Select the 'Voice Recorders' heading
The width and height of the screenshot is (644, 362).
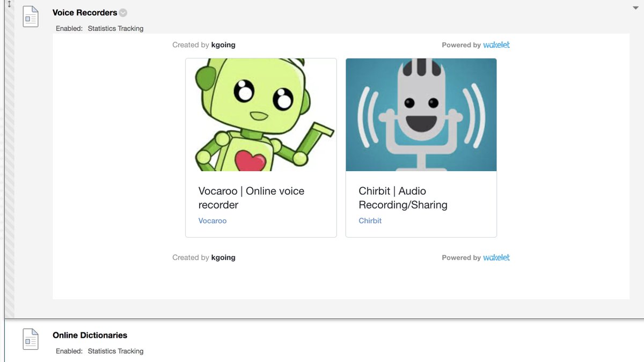pyautogui.click(x=85, y=12)
